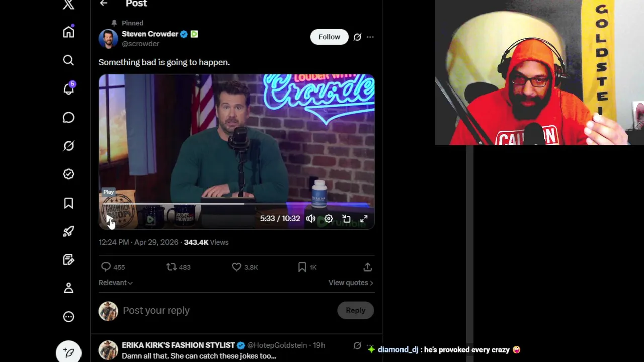The width and height of the screenshot is (644, 362).
Task: Open the More circle menu in sidebar
Action: point(69,317)
